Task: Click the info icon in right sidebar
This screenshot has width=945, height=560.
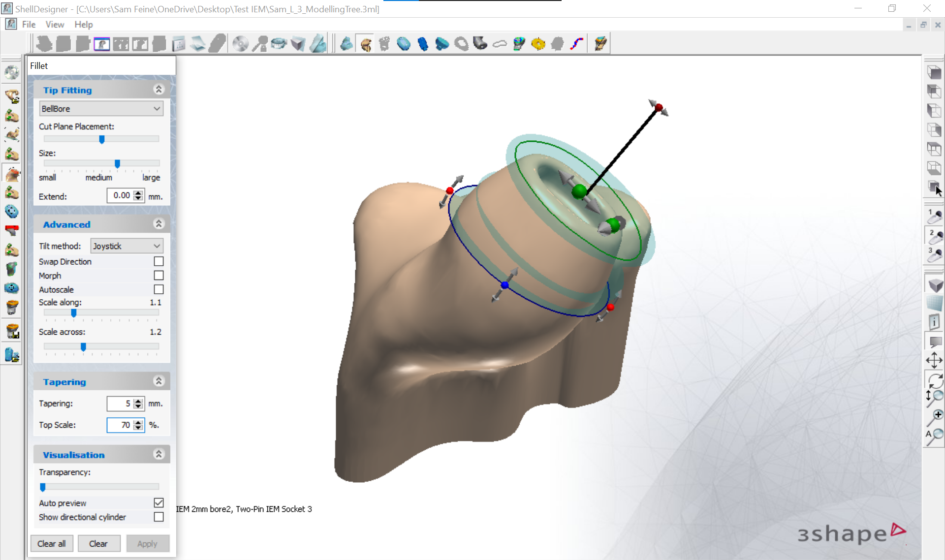Action: click(x=934, y=322)
